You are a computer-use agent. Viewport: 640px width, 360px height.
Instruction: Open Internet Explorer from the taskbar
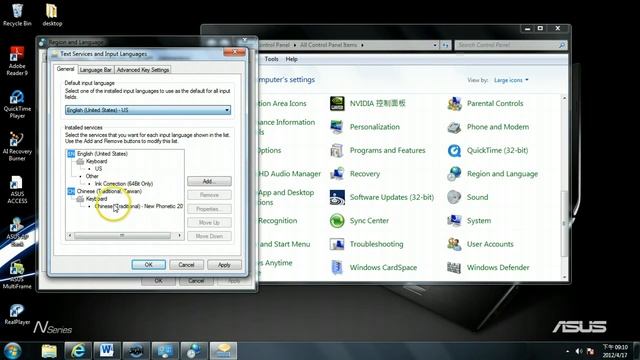(x=78, y=351)
